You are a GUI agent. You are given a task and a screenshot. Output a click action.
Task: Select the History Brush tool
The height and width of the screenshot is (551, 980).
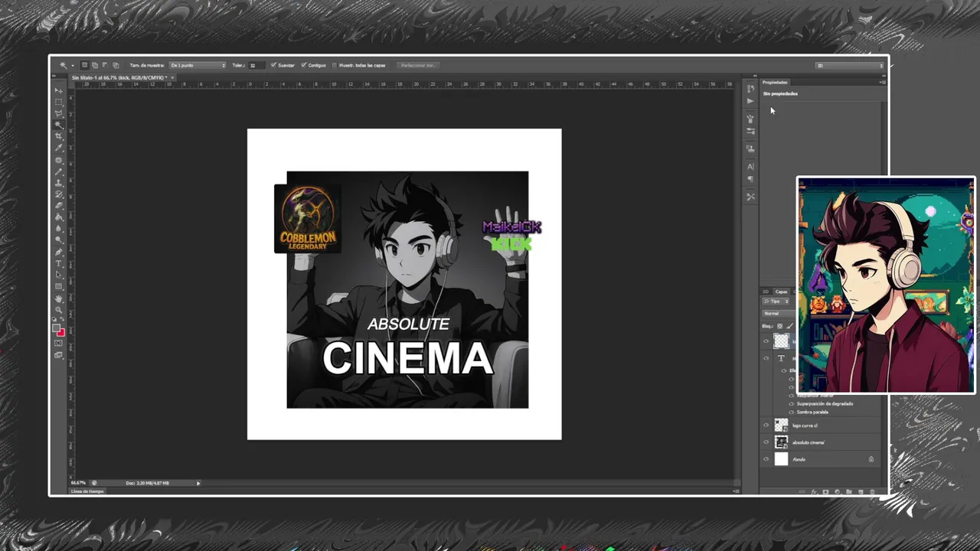click(x=58, y=194)
